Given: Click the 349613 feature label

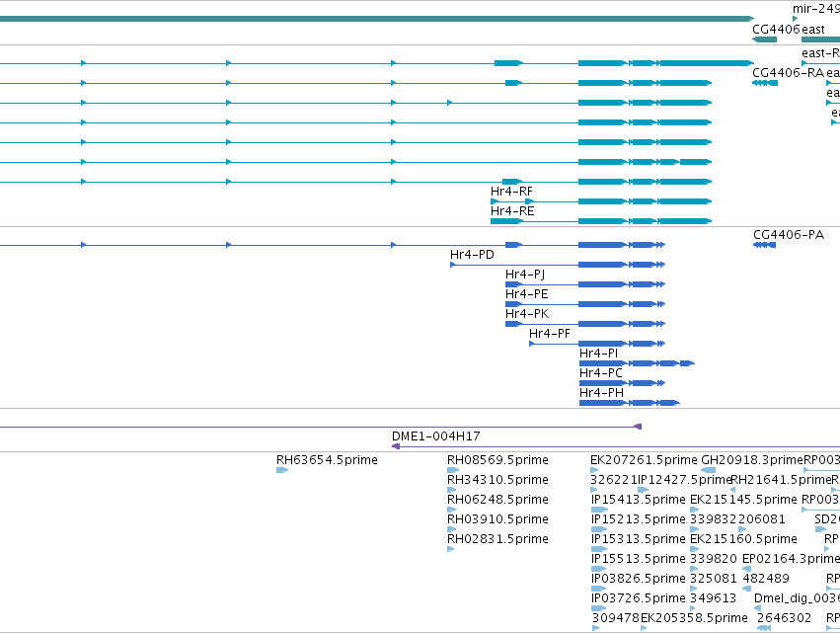Looking at the screenshot, I should pyautogui.click(x=714, y=598).
